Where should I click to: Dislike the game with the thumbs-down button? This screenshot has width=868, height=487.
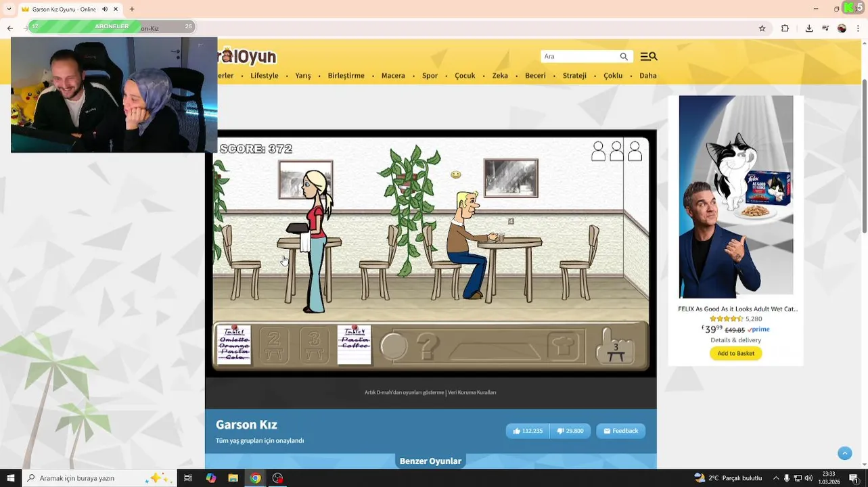point(570,431)
